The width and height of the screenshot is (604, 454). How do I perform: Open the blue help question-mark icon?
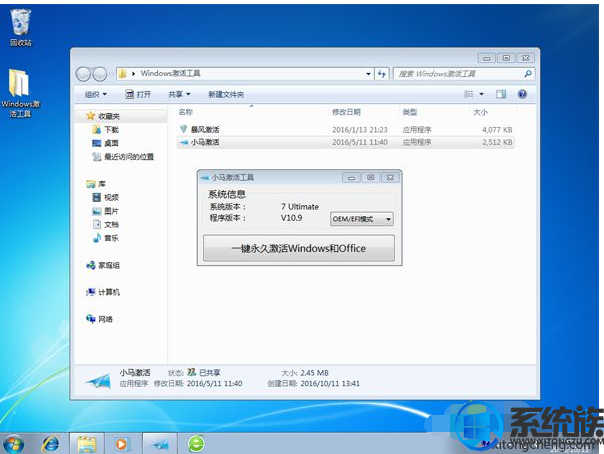[522, 94]
